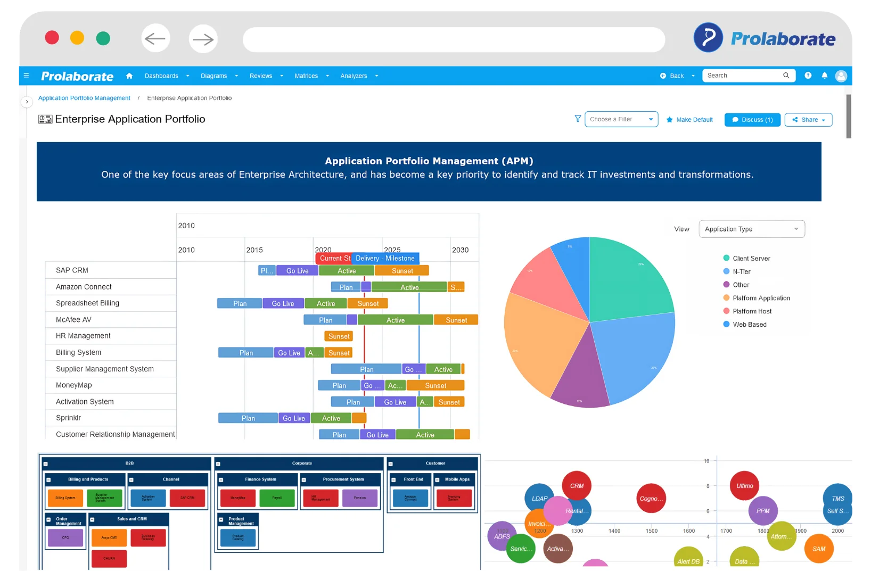The image size is (871, 588).
Task: Click the search magnifier icon
Action: coord(786,76)
